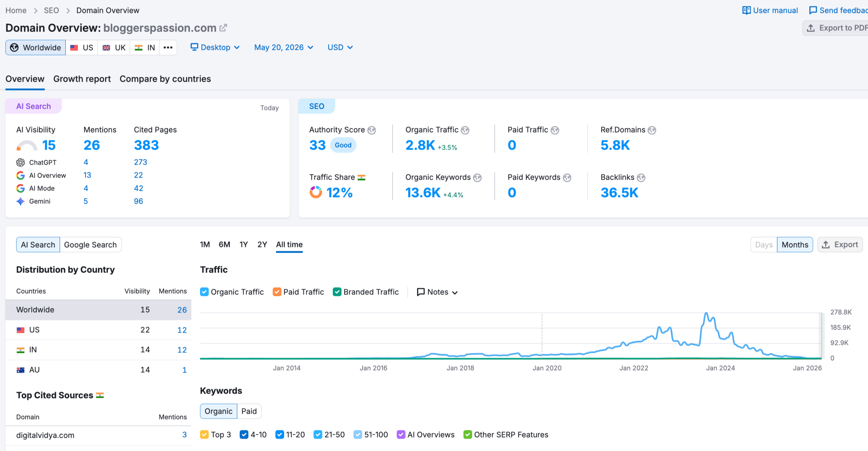This screenshot has height=451, width=868.
Task: Toggle the Branded Traffic checkbox
Action: coord(337,292)
